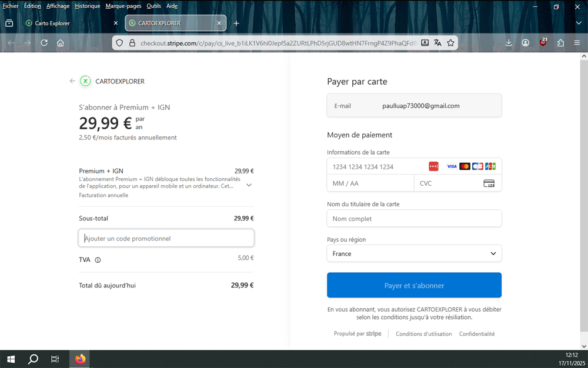Image resolution: width=588 pixels, height=368 pixels.
Task: Open the list all tabs dropdown arrow
Action: click(578, 23)
